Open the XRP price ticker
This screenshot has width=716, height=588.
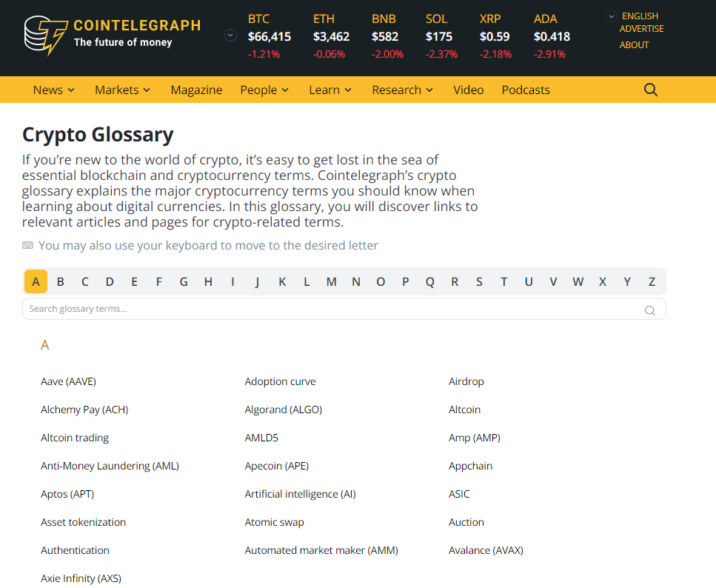[495, 36]
